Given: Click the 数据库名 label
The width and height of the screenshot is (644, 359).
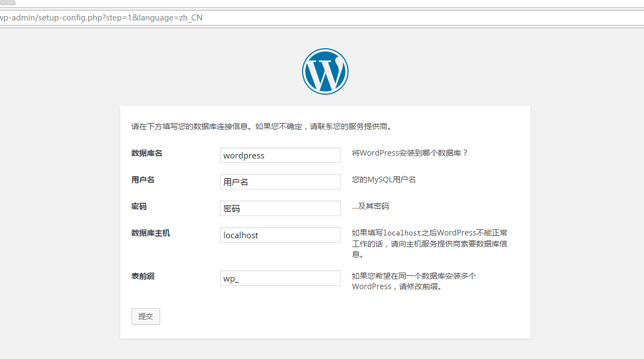Looking at the screenshot, I should [x=147, y=153].
